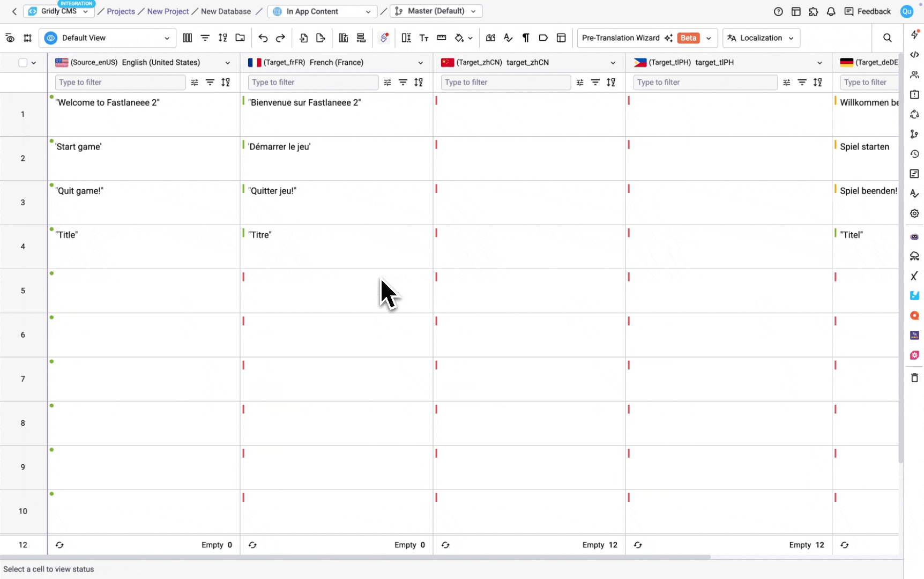
Task: Open the French (France) column header dropdown
Action: click(421, 62)
